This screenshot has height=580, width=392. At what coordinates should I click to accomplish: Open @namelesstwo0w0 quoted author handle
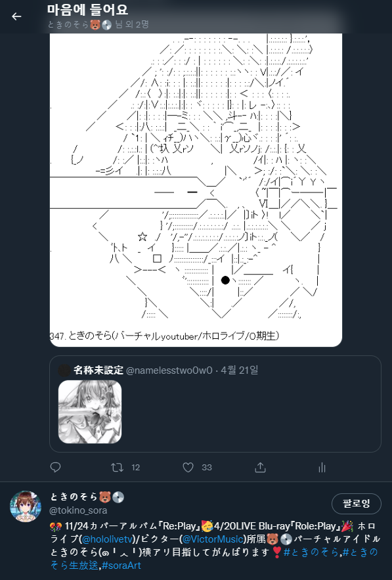[x=169, y=370]
